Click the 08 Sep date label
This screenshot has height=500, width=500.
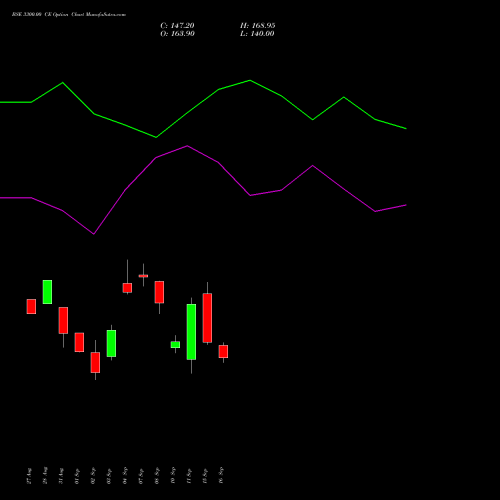tap(157, 476)
